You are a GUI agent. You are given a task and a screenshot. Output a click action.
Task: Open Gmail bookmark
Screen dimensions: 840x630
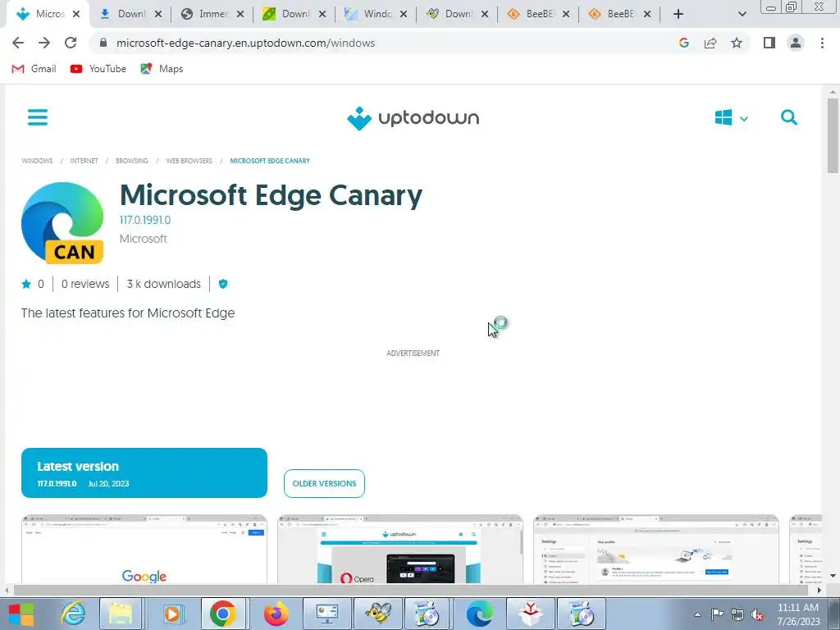pyautogui.click(x=34, y=69)
